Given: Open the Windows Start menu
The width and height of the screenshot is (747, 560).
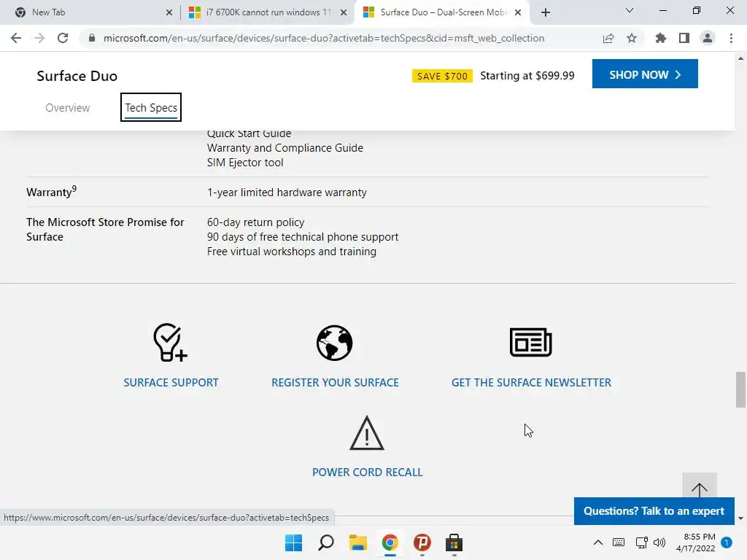Looking at the screenshot, I should (293, 542).
